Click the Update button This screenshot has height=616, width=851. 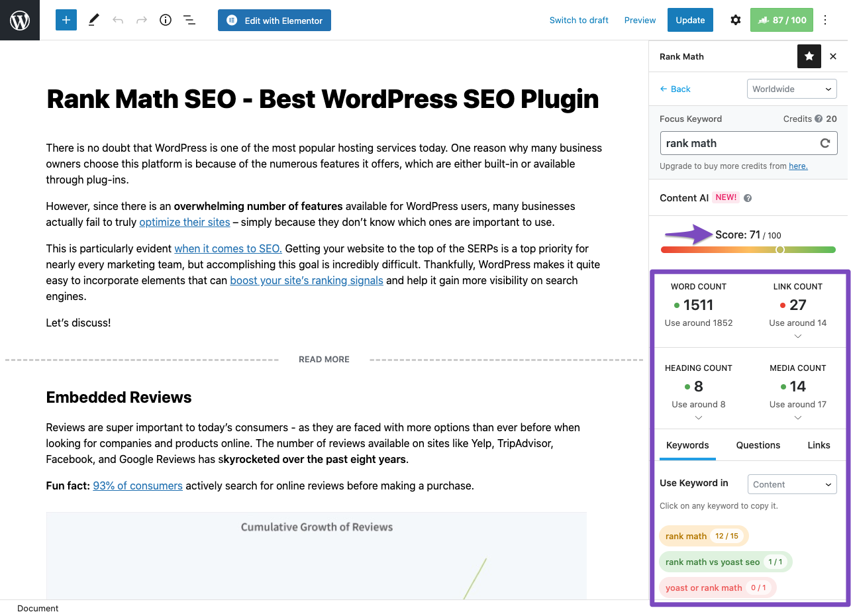click(690, 20)
